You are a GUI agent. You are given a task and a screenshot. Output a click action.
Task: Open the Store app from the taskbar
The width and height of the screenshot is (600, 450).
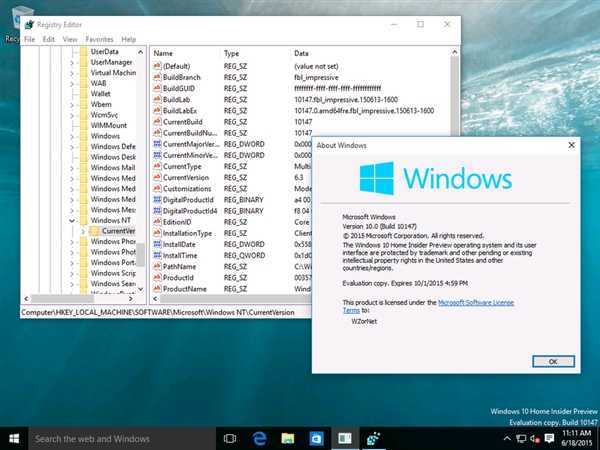pos(316,439)
